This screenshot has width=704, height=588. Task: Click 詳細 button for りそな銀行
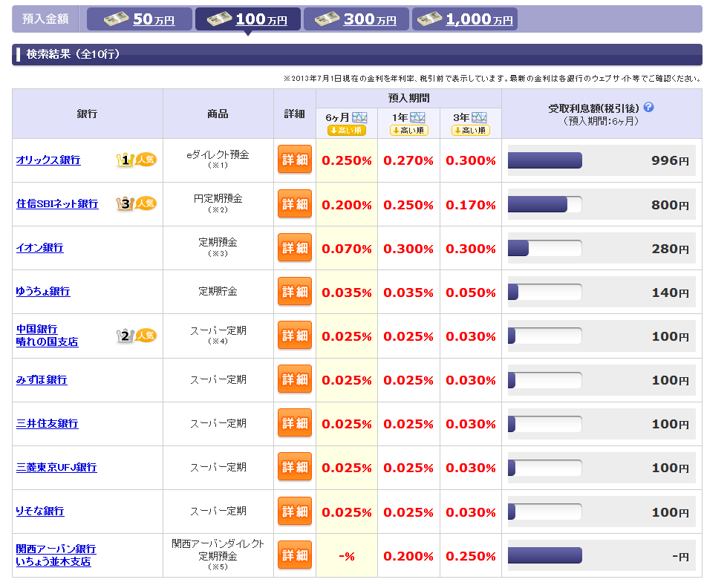click(295, 511)
